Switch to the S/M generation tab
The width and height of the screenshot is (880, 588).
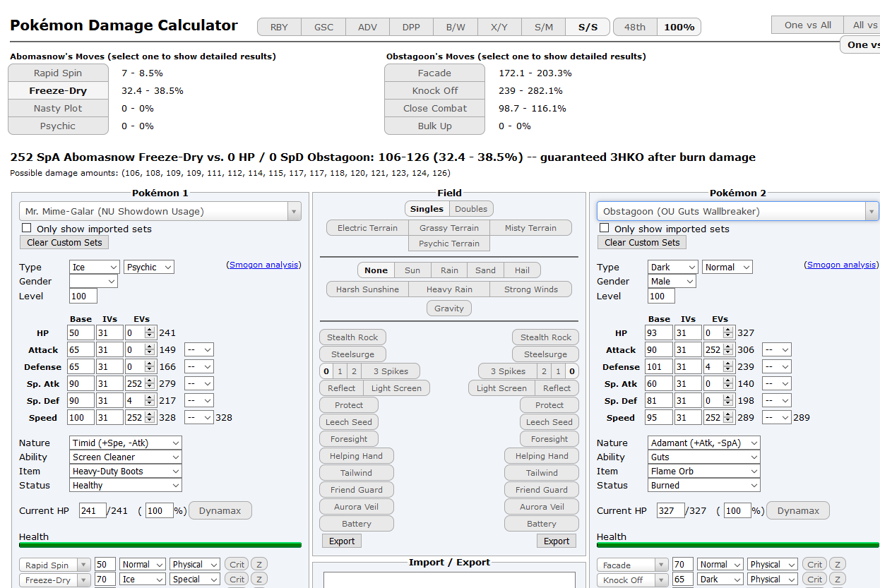tap(543, 28)
